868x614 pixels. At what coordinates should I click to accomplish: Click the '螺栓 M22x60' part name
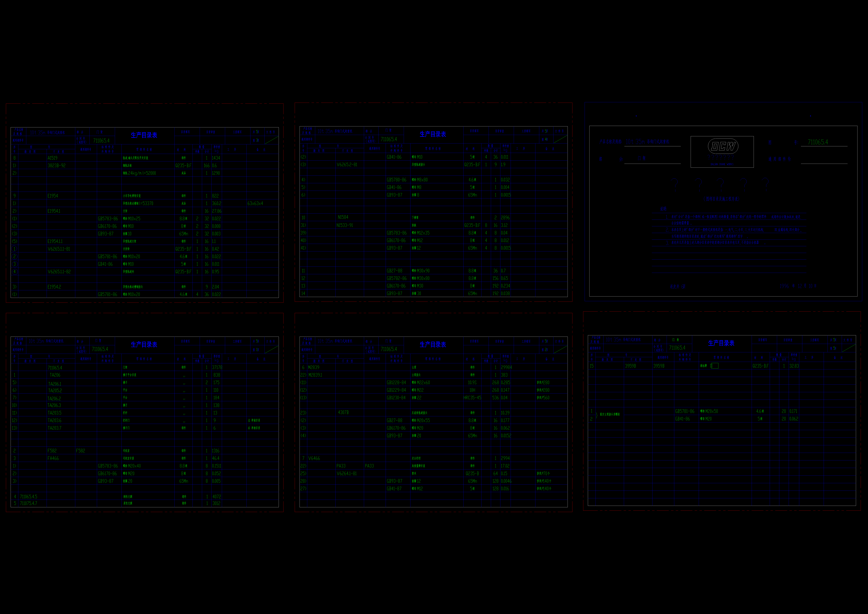tap(421, 383)
